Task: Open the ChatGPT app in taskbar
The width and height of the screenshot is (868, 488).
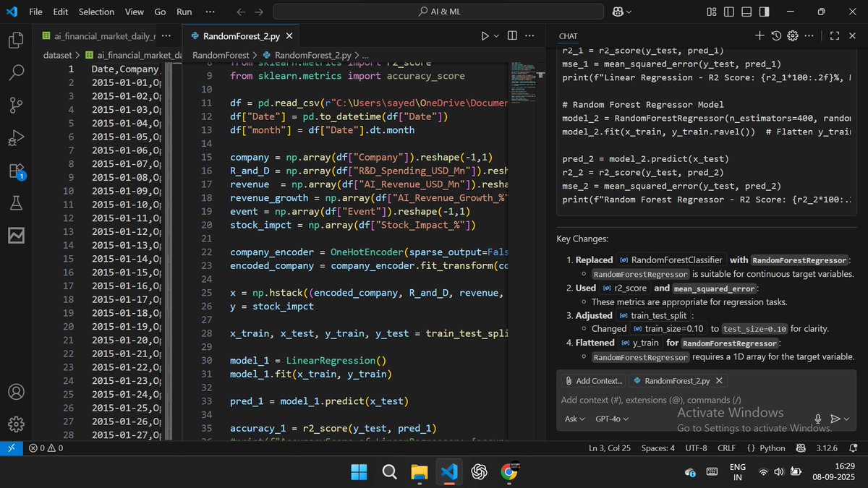Action: [x=478, y=472]
